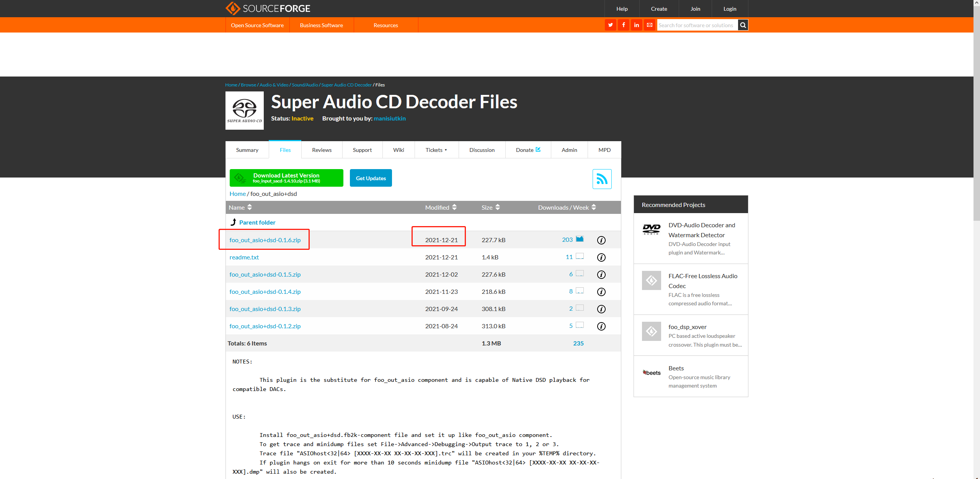
Task: Open the MPD tab
Action: click(x=604, y=150)
